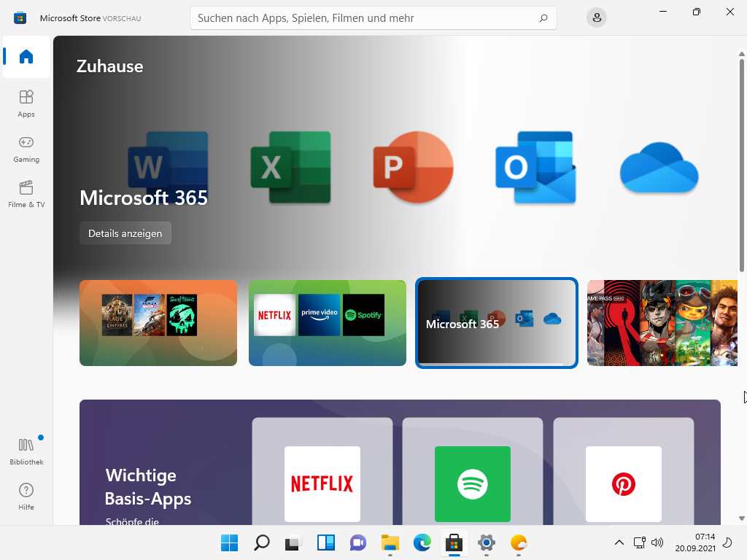This screenshot has width=747, height=560.
Task: Launch Microsoft Edge from taskbar
Action: coord(422,542)
